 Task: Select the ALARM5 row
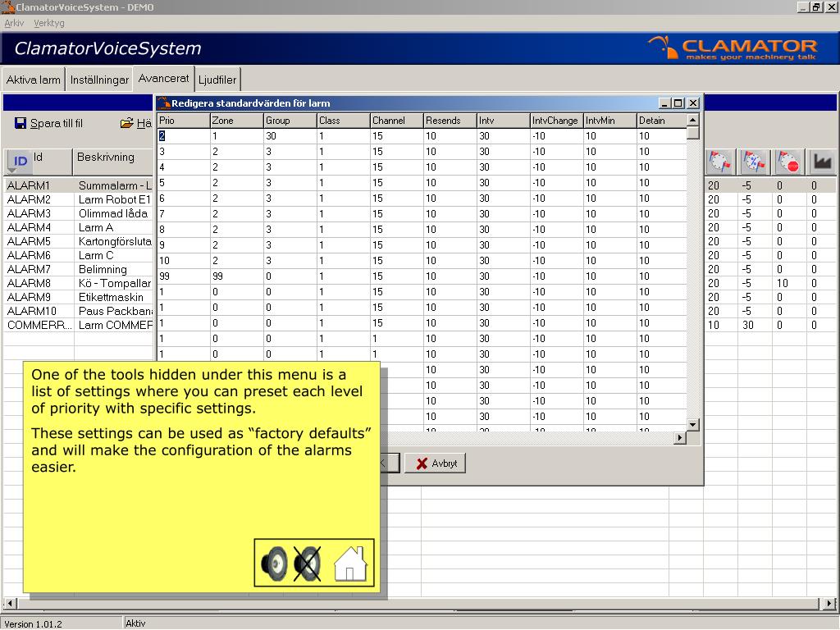tap(79, 242)
